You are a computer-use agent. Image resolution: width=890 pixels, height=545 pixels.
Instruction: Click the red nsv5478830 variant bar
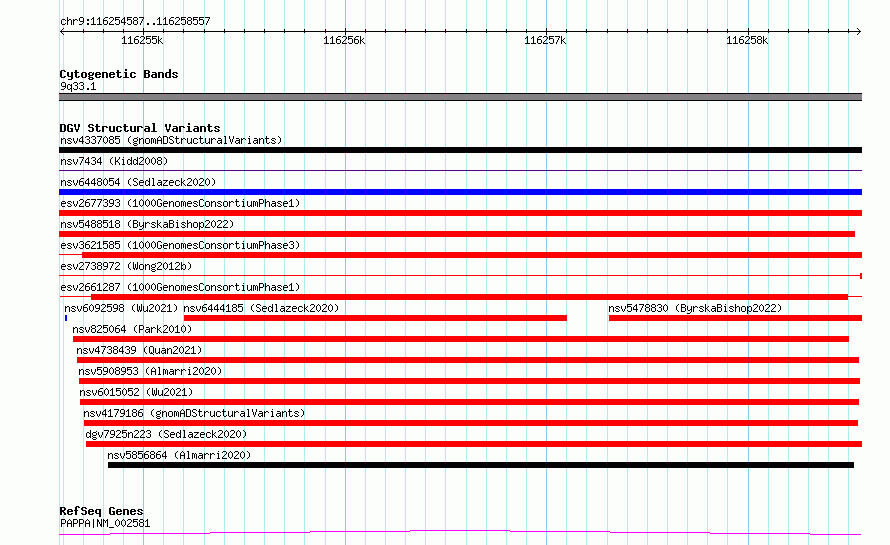[736, 318]
